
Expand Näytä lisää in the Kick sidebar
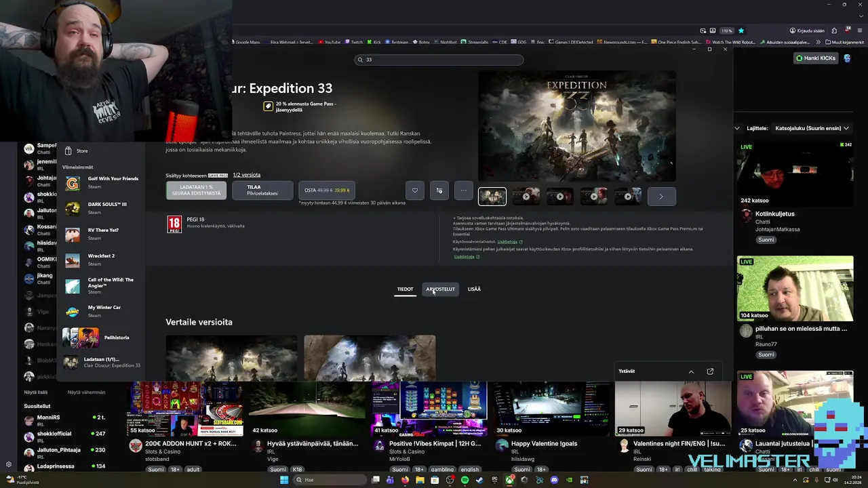coord(36,392)
